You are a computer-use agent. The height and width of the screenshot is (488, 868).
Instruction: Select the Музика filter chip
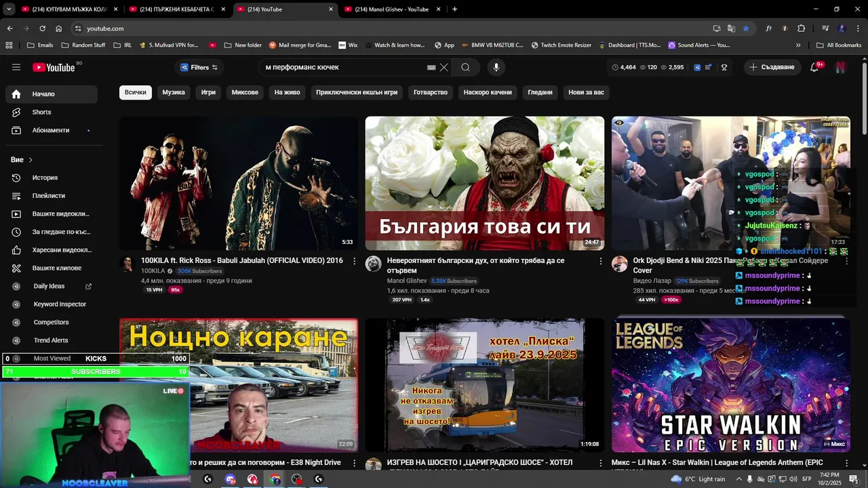174,92
